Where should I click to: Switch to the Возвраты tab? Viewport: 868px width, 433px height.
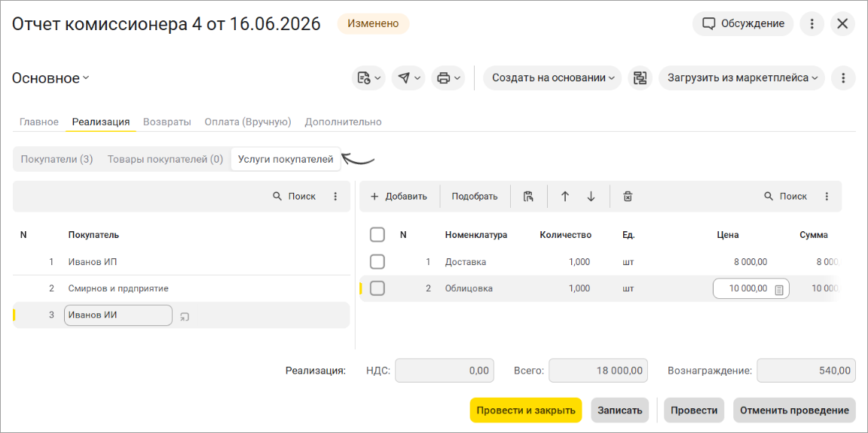click(x=167, y=122)
